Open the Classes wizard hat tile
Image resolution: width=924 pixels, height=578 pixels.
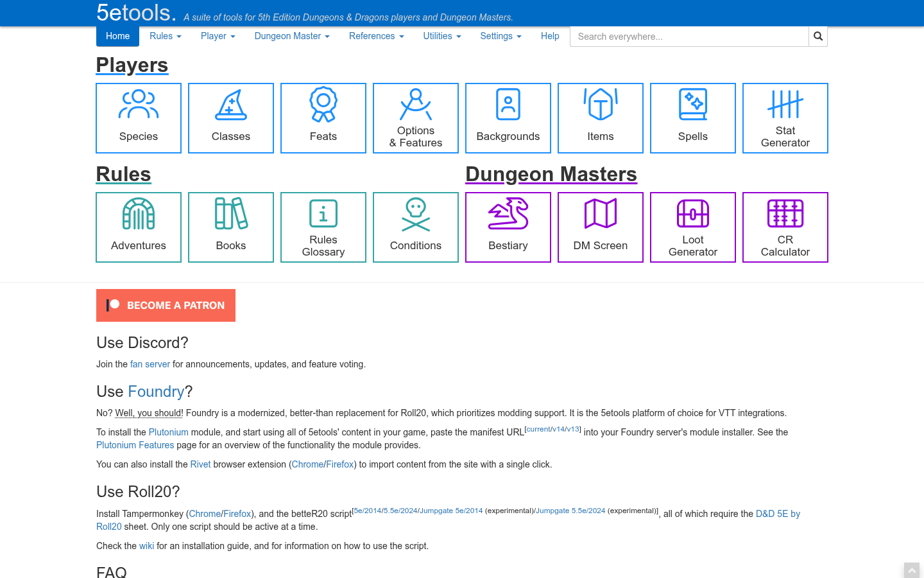point(231,118)
